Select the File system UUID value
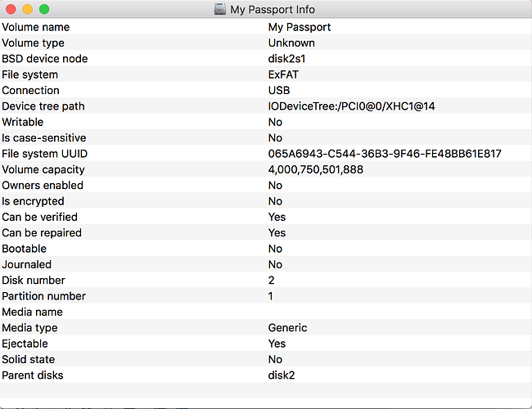Image resolution: width=532 pixels, height=409 pixels. (x=385, y=154)
